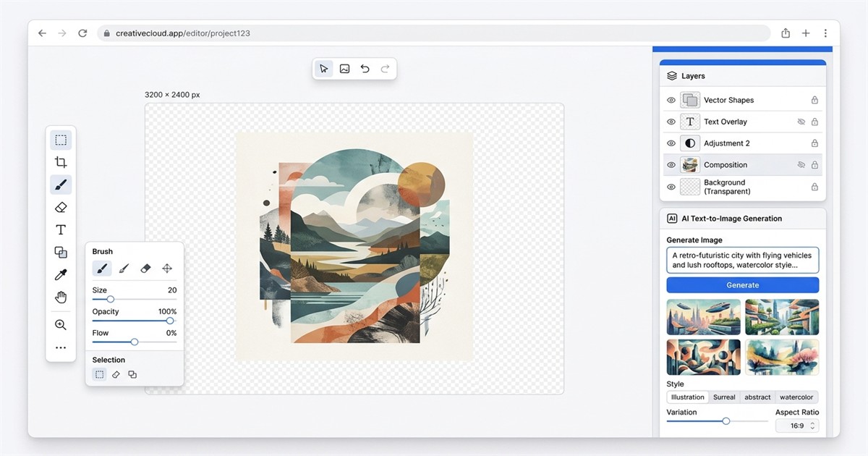Screen dimensions: 868x456
Task: Click the image prompt text field
Action: point(743,260)
